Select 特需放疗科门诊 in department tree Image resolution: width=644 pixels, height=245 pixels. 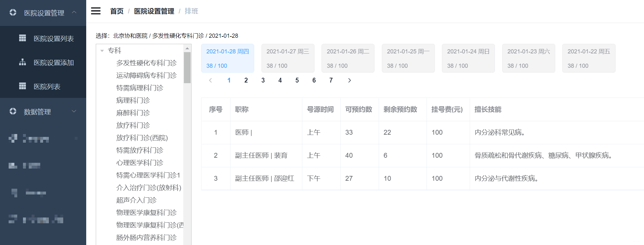point(140,150)
